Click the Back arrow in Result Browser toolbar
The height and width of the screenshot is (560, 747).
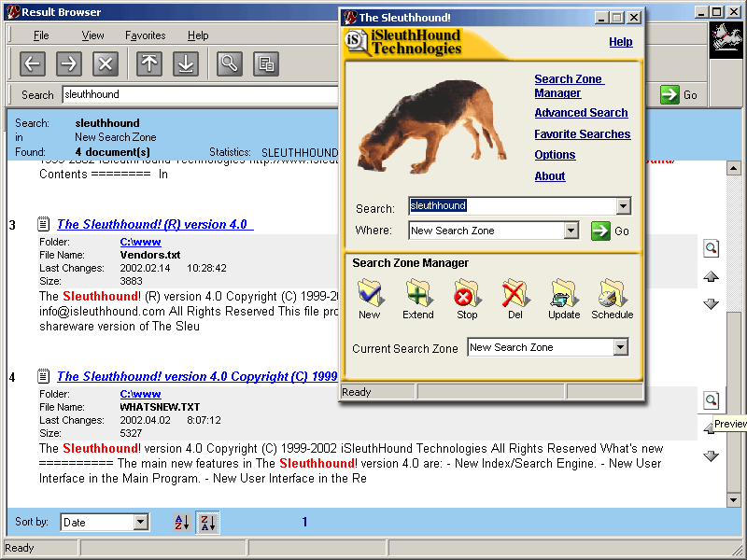point(33,63)
